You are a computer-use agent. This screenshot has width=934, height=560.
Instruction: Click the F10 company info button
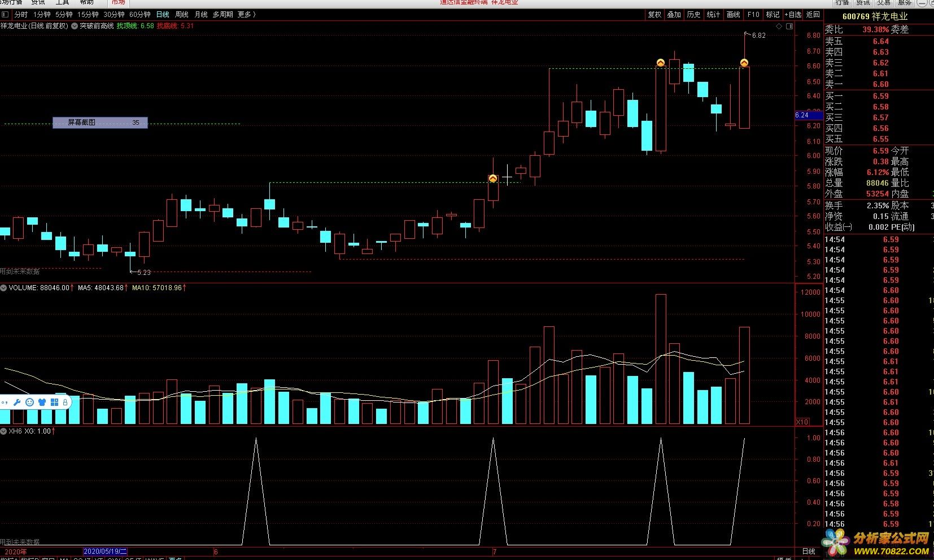[x=753, y=15]
